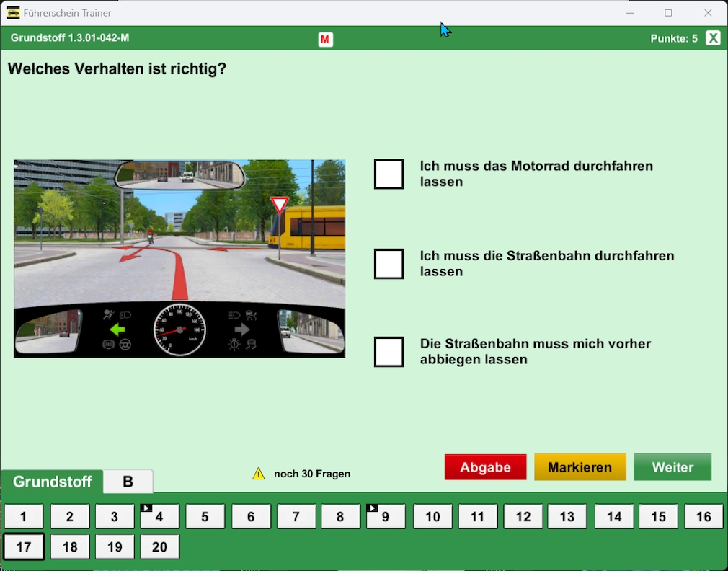Click the steering wheel icon on the dashboard
The width and height of the screenshot is (728, 571).
pyautogui.click(x=125, y=344)
